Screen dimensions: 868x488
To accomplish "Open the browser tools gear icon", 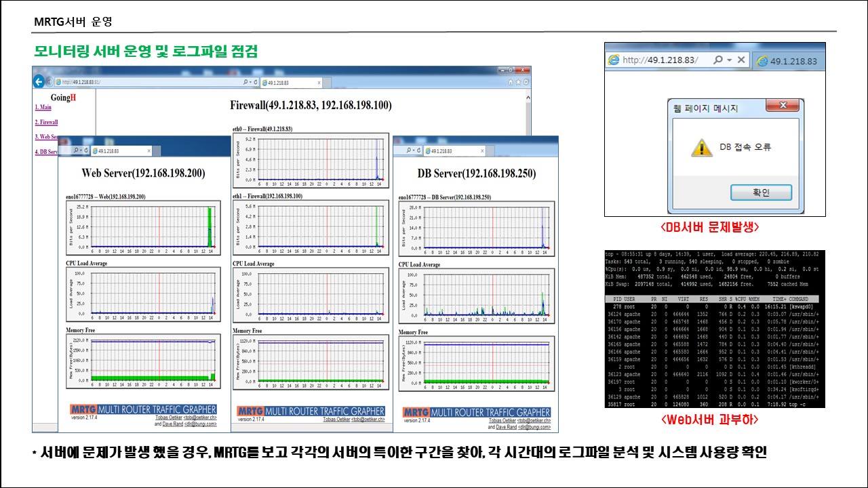I will coord(524,82).
